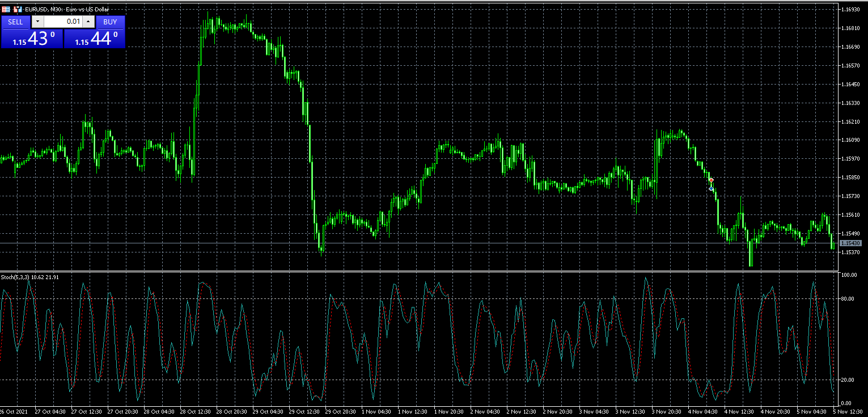Click the SELL button
The width and height of the screenshot is (868, 417).
click(15, 22)
